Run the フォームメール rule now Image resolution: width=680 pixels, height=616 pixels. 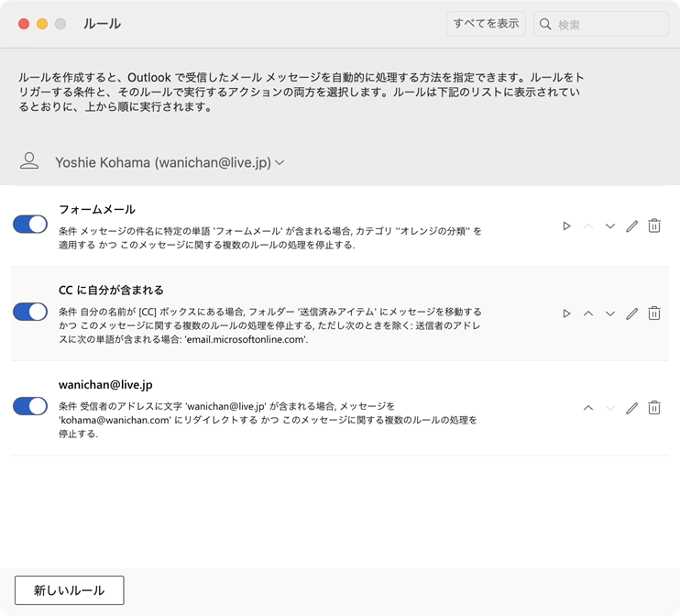pyautogui.click(x=566, y=225)
